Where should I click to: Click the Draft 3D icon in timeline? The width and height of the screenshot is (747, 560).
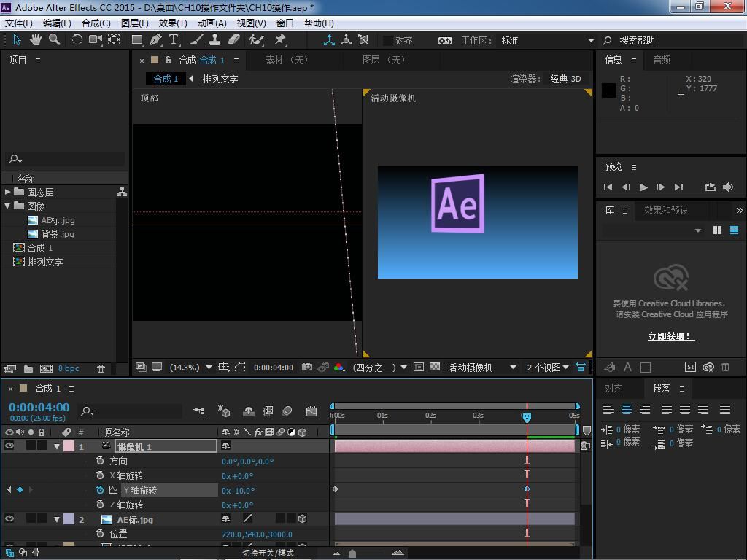223,411
